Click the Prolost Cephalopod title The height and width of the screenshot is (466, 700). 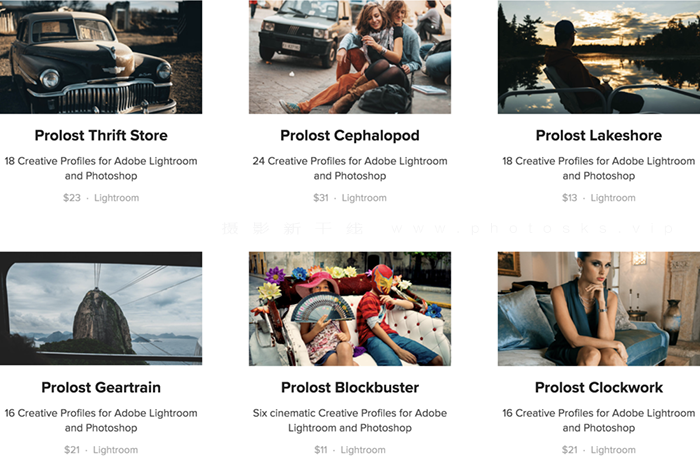coord(350,135)
